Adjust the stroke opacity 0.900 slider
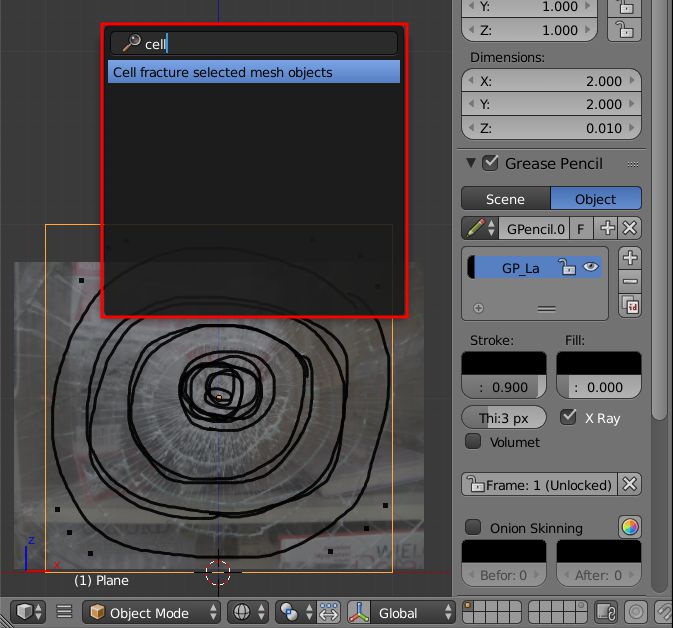Image resolution: width=673 pixels, height=628 pixels. [503, 387]
